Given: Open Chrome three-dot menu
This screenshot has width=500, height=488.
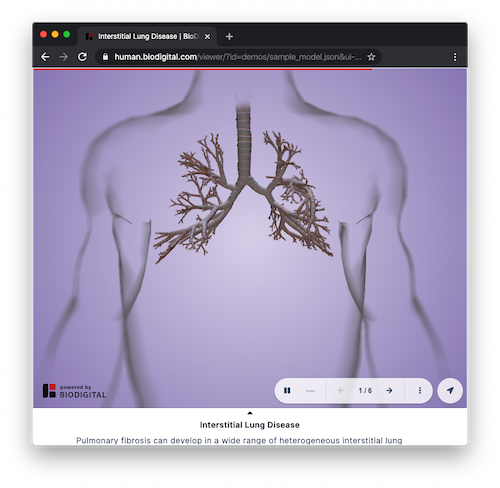Looking at the screenshot, I should [x=455, y=57].
